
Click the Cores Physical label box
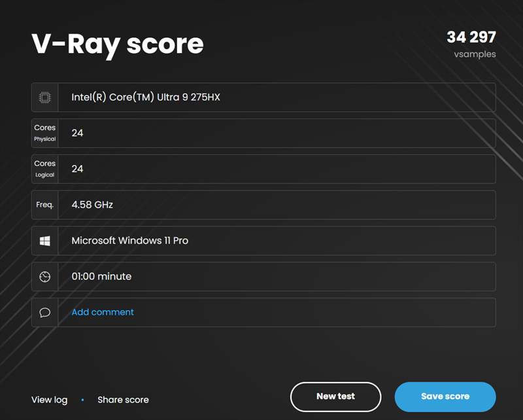click(44, 133)
